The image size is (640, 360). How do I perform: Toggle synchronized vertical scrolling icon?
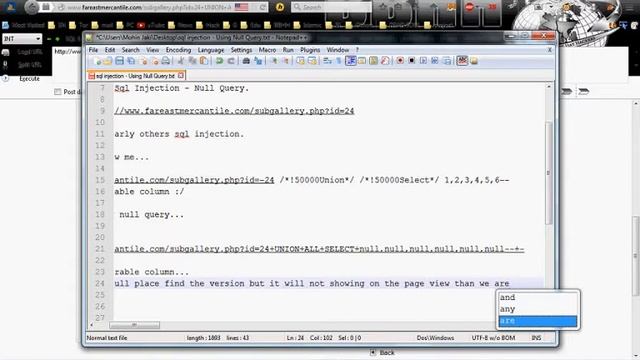click(300, 61)
